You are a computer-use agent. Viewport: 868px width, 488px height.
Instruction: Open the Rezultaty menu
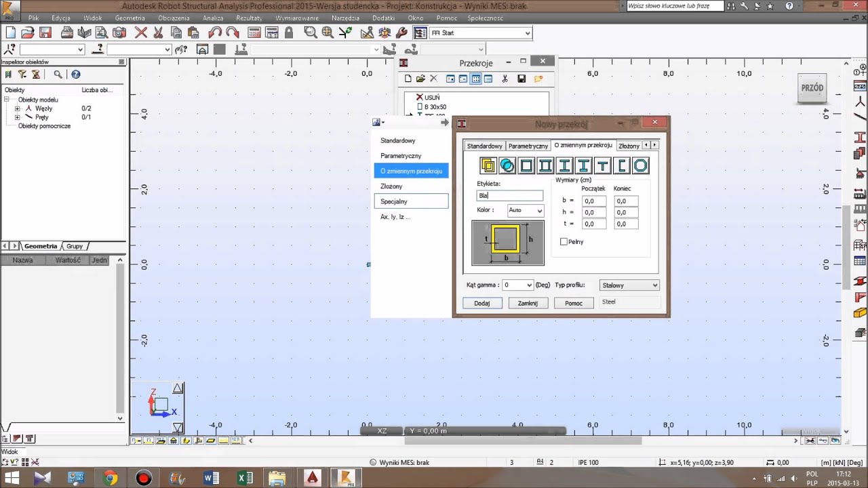tap(249, 18)
